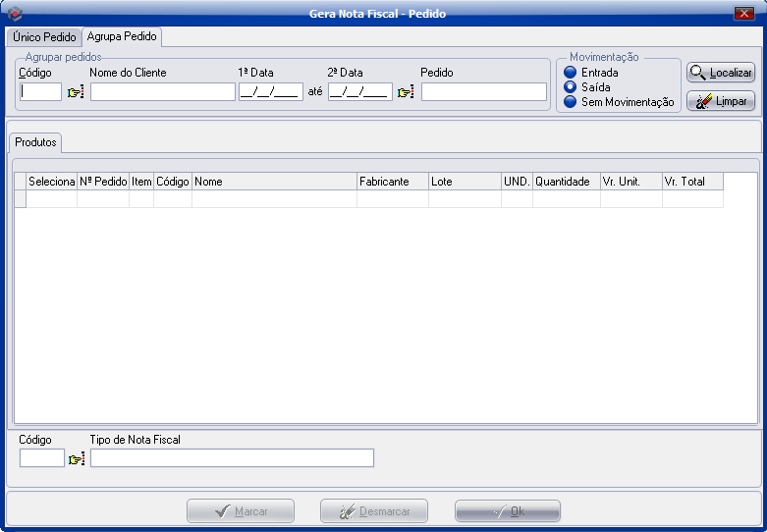
Task: Choose the Saída movement option
Action: 570,87
